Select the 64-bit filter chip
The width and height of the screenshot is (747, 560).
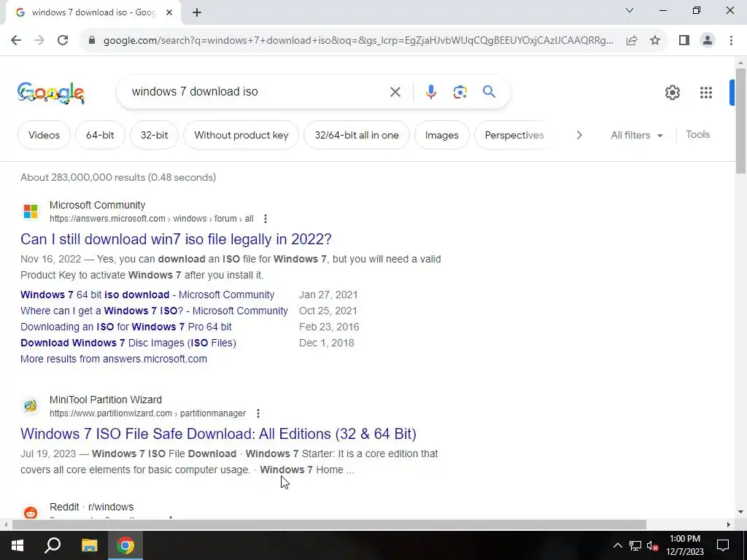[100, 135]
